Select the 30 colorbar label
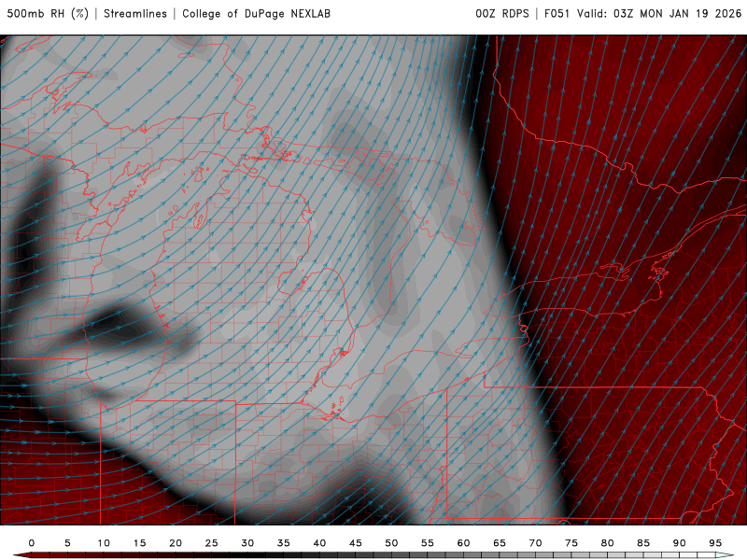Image resolution: width=747 pixels, height=560 pixels. tap(247, 543)
